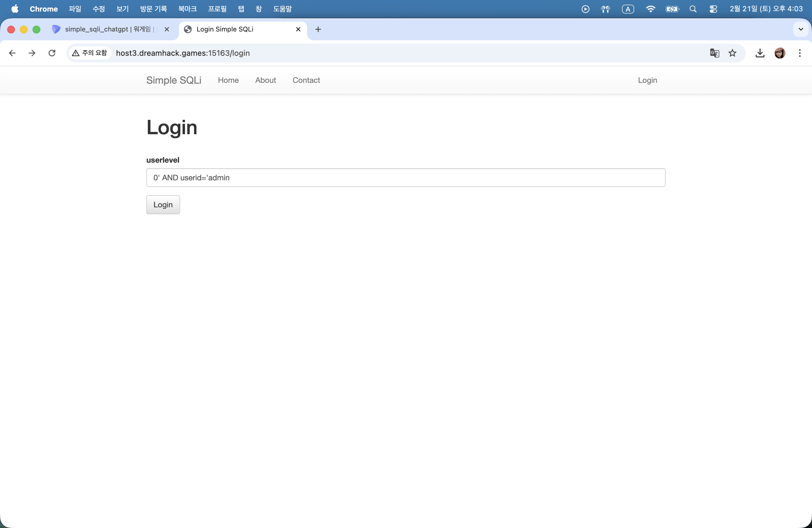The width and height of the screenshot is (812, 528).
Task: Open the Chrome profile avatar
Action: [780, 53]
